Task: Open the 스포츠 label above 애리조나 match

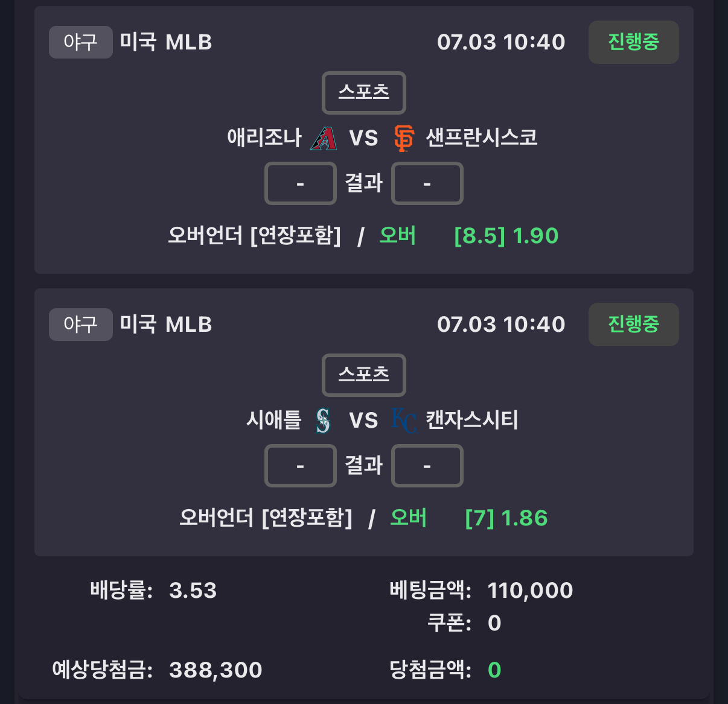Action: [x=364, y=93]
